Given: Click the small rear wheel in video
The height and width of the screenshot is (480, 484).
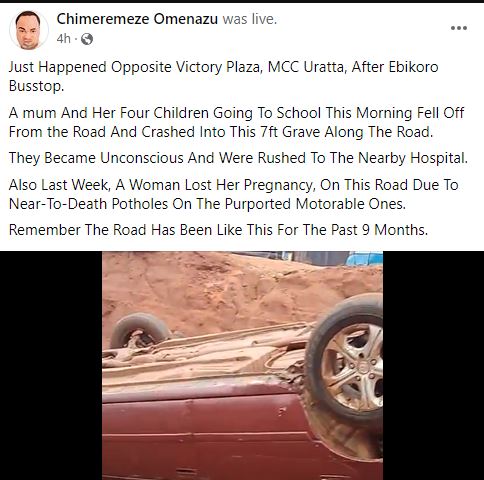Looking at the screenshot, I should 140,331.
